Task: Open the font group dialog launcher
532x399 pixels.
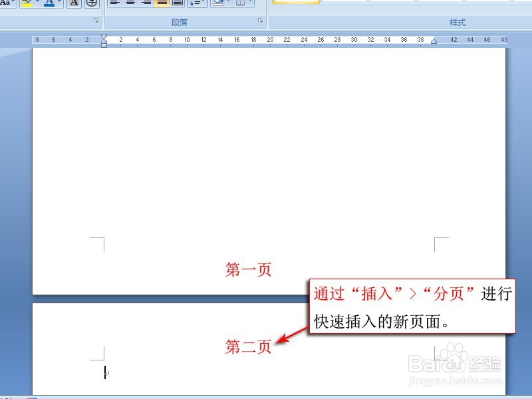Action: 95,21
